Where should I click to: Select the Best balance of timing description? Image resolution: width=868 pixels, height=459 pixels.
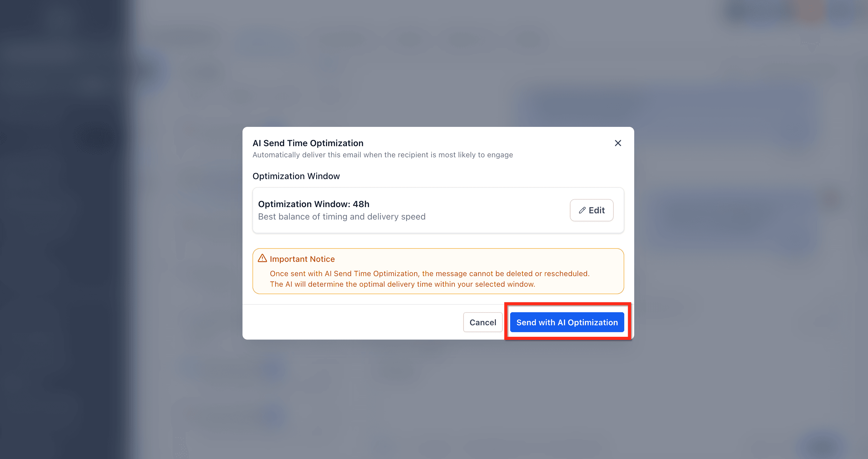[x=341, y=216]
